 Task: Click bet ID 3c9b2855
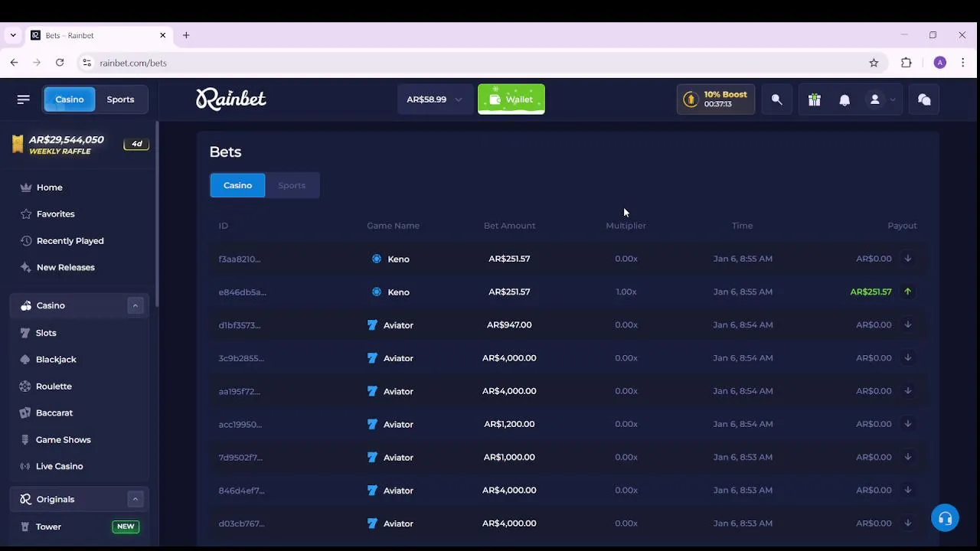[241, 358]
